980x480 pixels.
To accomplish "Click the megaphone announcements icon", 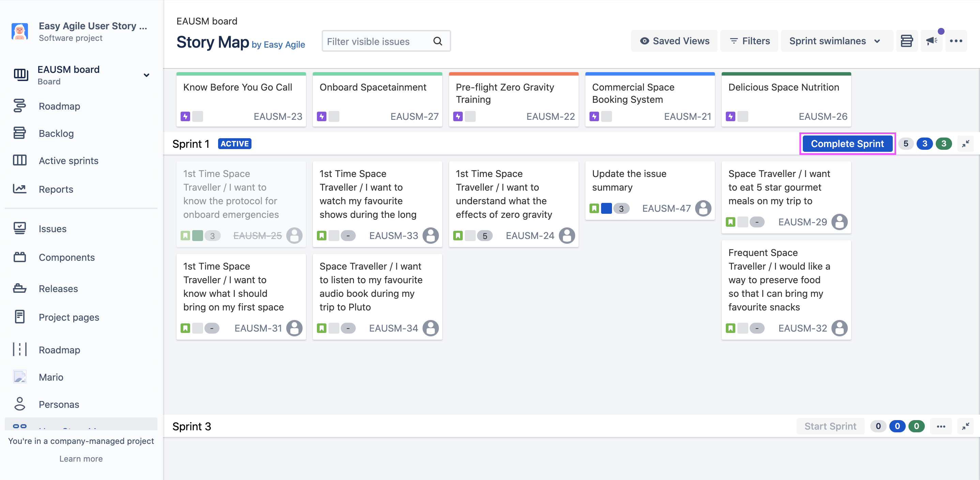I will coord(931,41).
